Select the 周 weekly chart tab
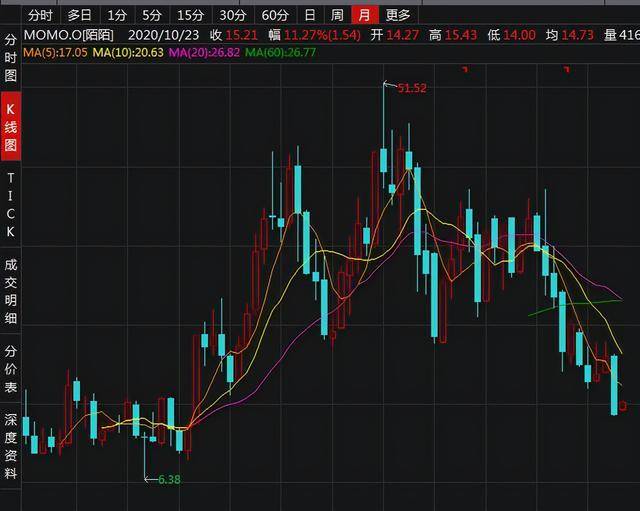 [337, 15]
